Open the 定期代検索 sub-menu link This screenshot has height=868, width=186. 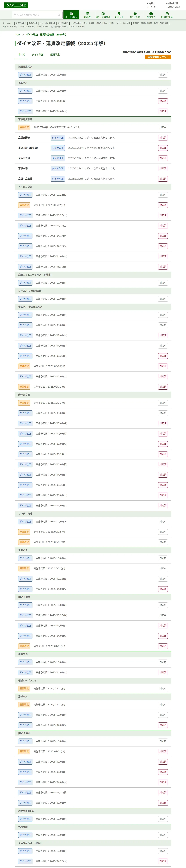33,23
